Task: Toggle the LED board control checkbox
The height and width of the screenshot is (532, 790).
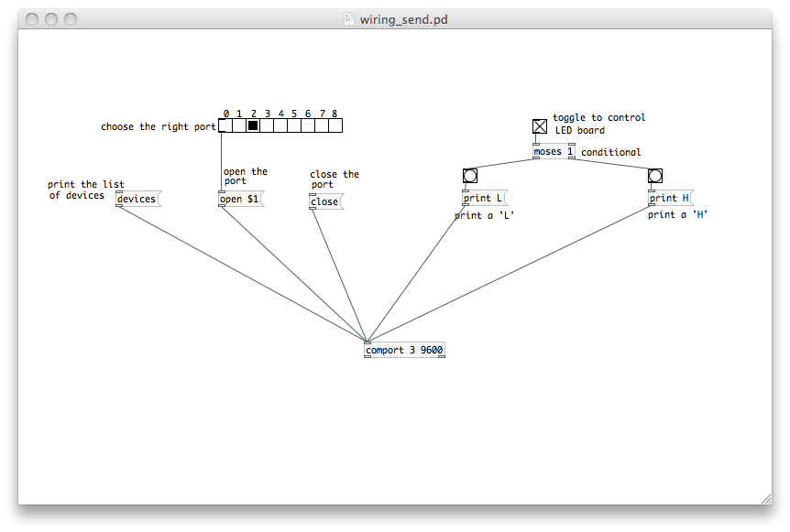Action: pyautogui.click(x=540, y=126)
